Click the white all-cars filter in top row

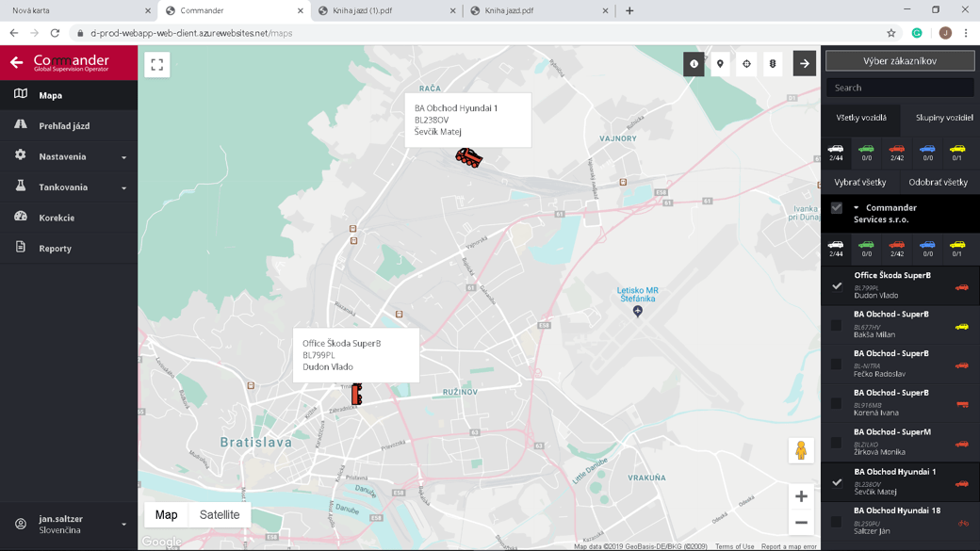tap(836, 153)
